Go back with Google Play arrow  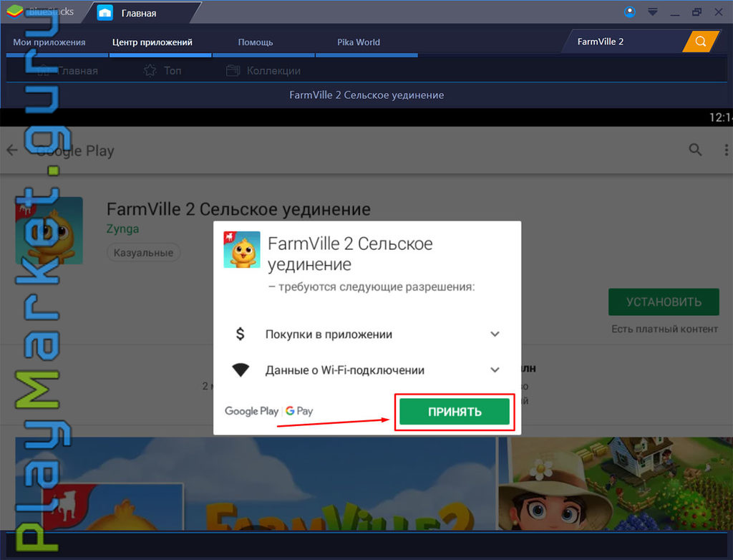(x=12, y=150)
